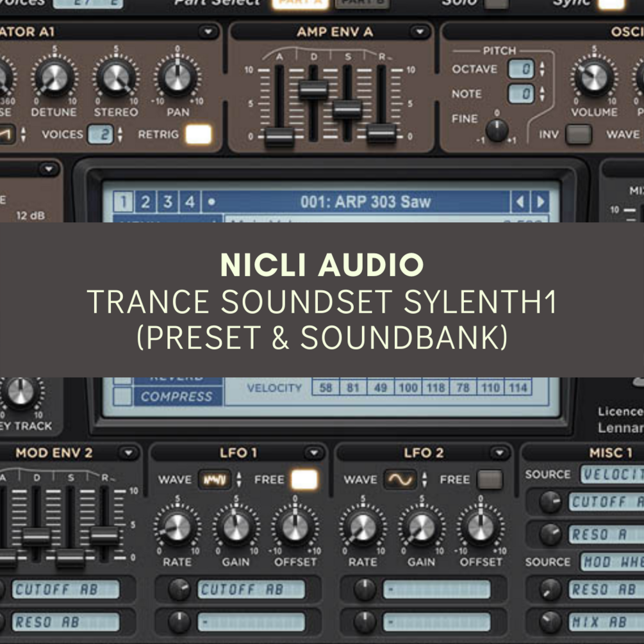Turn the LFO 2 GAIN knob
This screenshot has height=644, width=644.
pos(422,527)
